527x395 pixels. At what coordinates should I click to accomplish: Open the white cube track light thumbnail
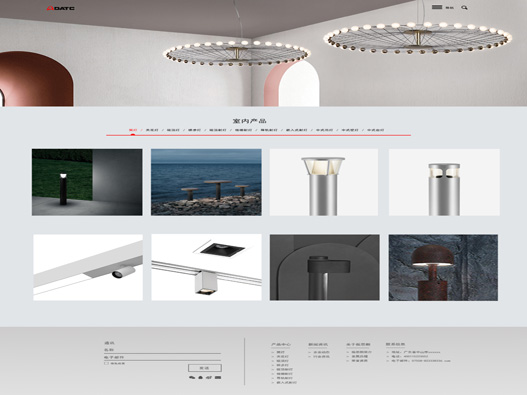point(206,268)
